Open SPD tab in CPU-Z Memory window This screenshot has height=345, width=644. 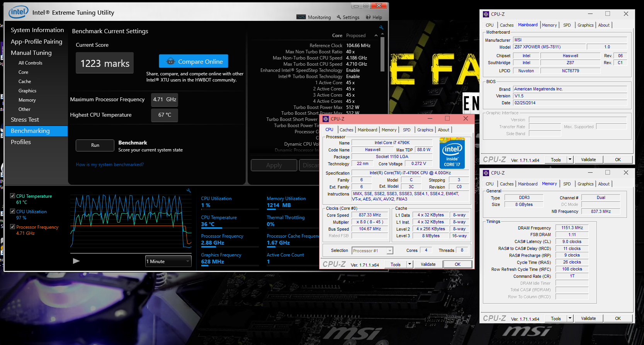coord(567,184)
